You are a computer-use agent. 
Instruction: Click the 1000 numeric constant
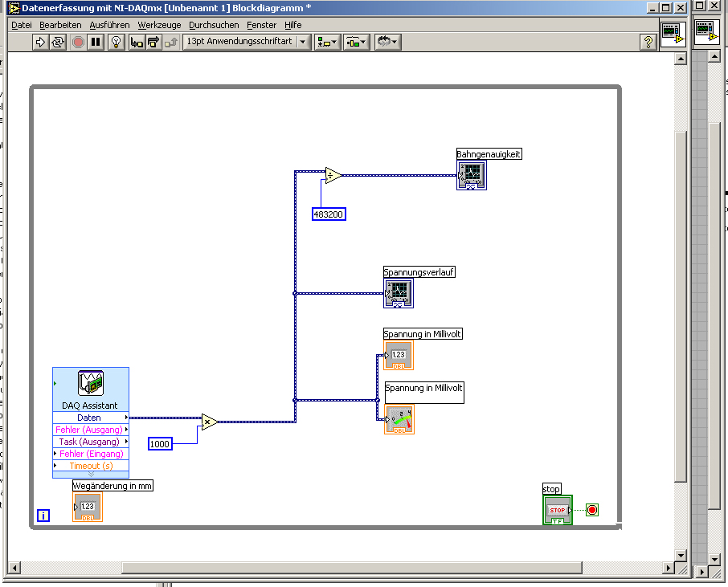160,444
